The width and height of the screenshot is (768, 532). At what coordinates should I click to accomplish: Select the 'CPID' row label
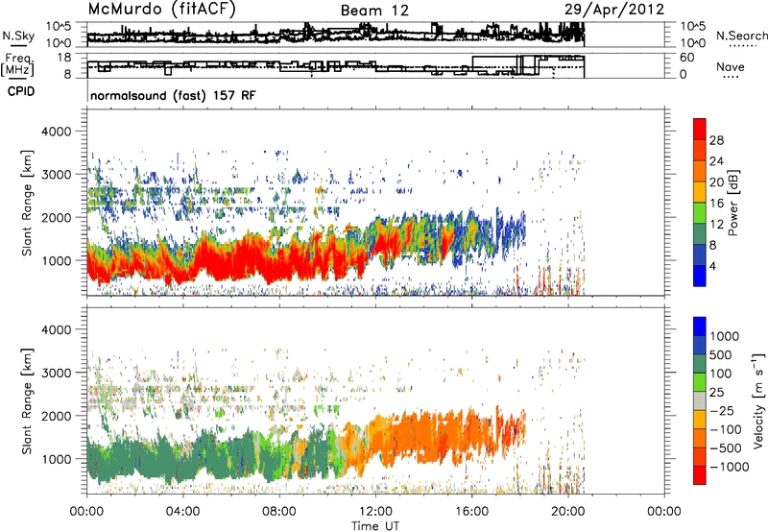pyautogui.click(x=21, y=91)
